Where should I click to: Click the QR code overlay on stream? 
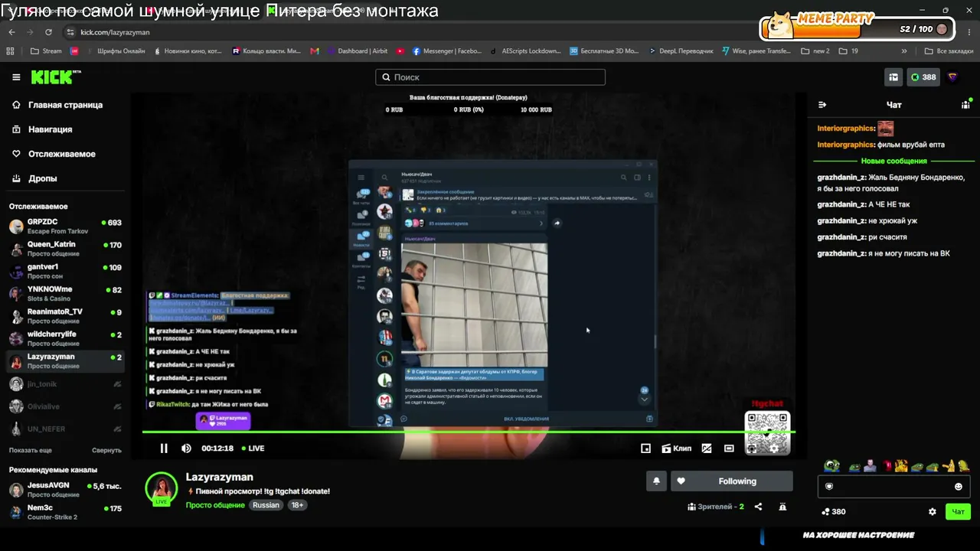767,433
